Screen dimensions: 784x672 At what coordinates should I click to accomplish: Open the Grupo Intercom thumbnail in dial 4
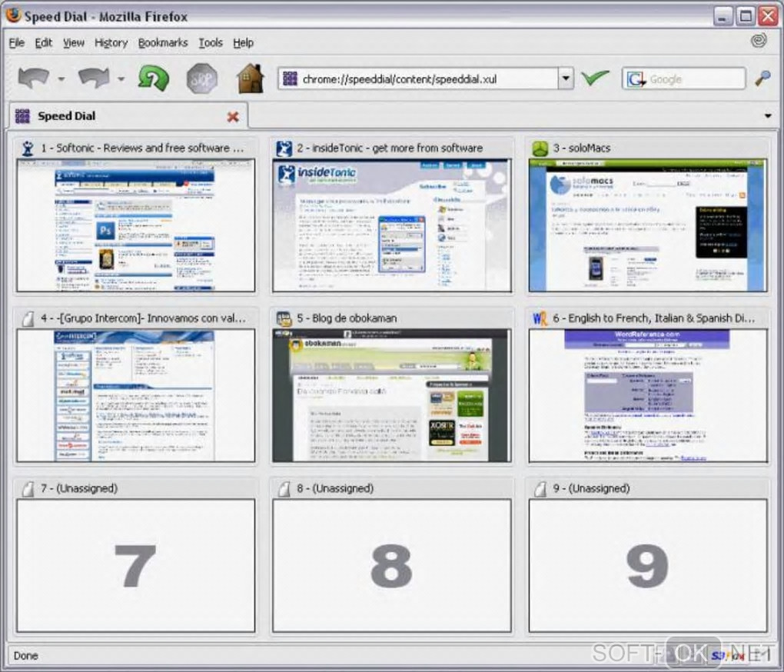[136, 395]
